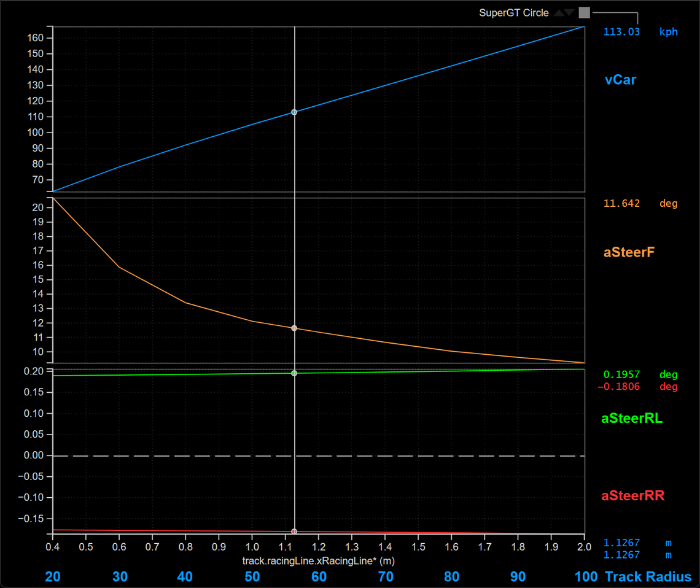
Task: Click the down arrow beside SuperGT Circle
Action: [569, 13]
